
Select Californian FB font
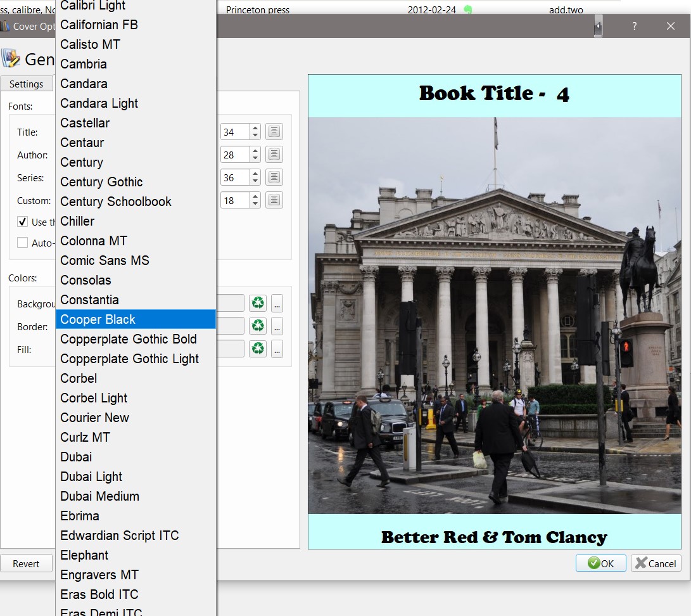136,25
